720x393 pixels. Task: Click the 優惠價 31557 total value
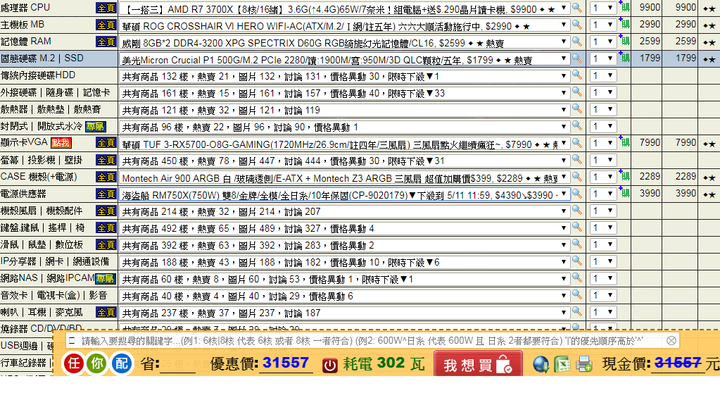(x=286, y=363)
